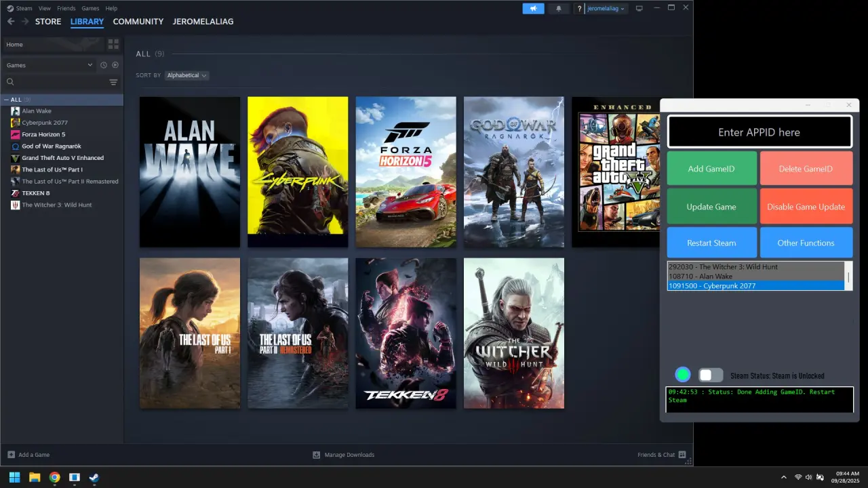This screenshot has height=488, width=868.
Task: Open the Help menu
Action: pos(111,8)
